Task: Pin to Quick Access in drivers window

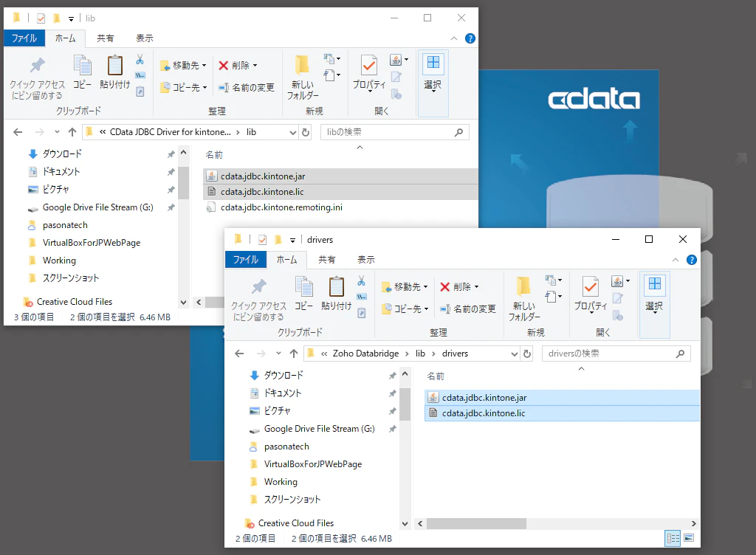Action: (259, 300)
